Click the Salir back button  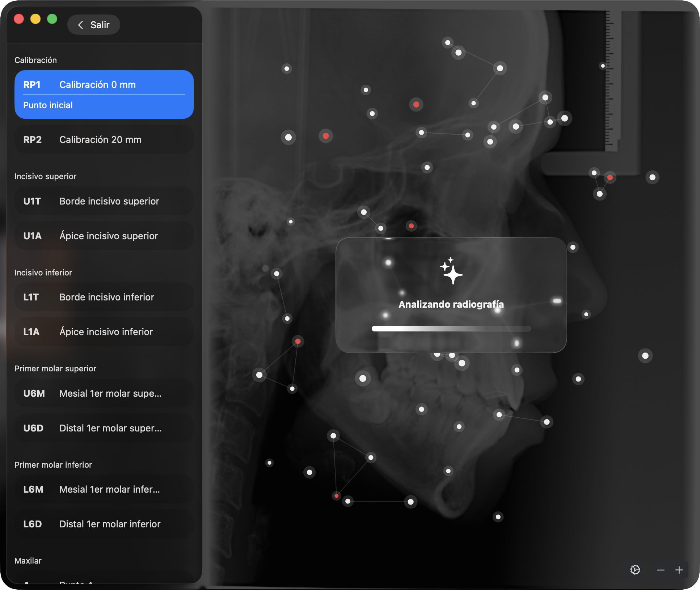point(93,25)
